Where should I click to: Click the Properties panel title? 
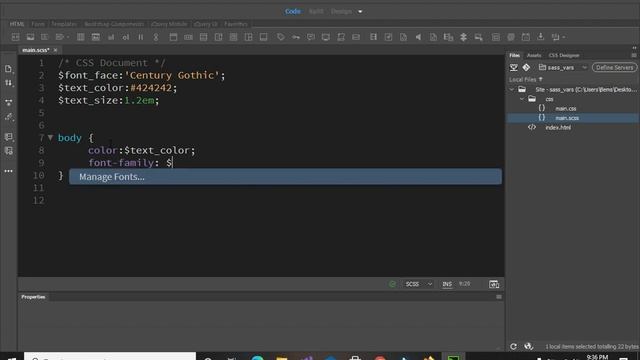33,297
